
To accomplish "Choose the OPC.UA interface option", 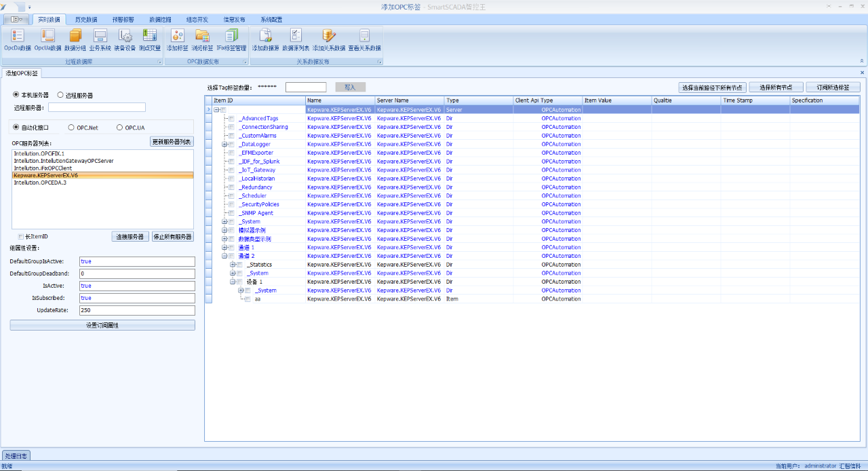I will (x=120, y=128).
